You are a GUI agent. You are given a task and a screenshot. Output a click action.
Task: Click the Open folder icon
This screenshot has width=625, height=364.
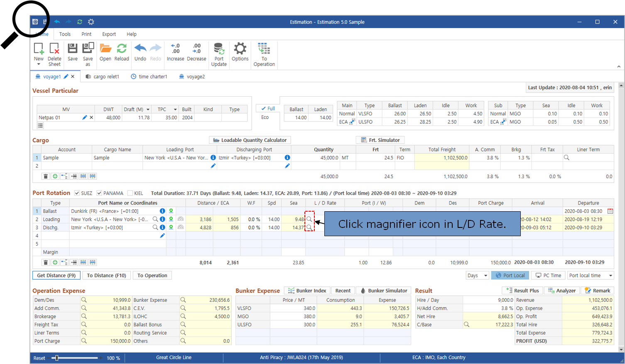tap(105, 49)
